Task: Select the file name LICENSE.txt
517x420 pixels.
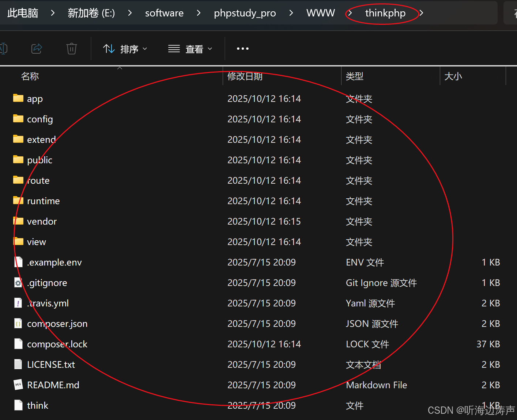Action: pyautogui.click(x=51, y=364)
